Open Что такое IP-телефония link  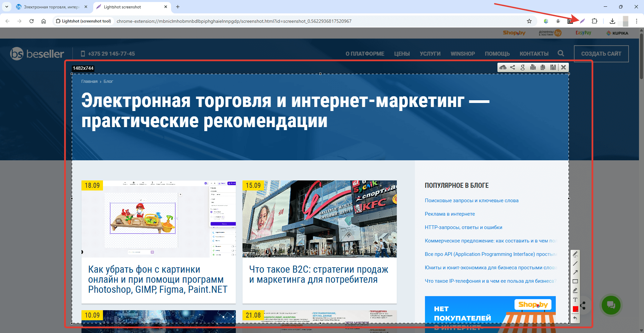pyautogui.click(x=491, y=281)
